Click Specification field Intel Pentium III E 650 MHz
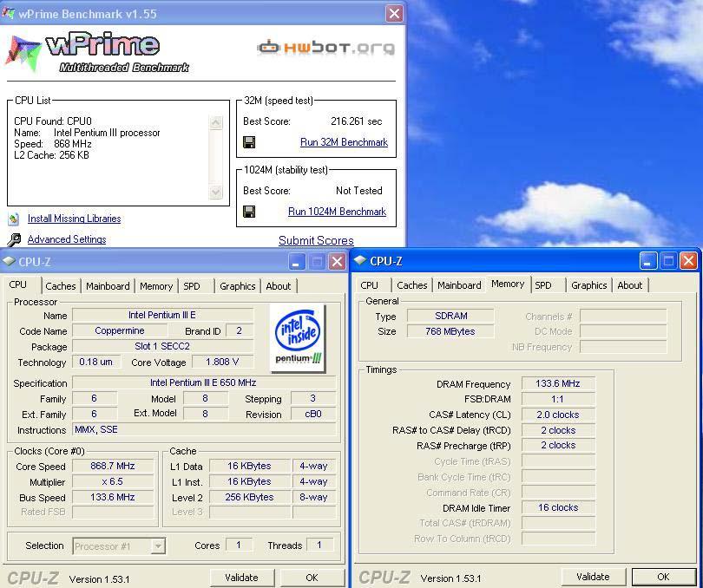Image resolution: width=703 pixels, height=588 pixels. (204, 382)
